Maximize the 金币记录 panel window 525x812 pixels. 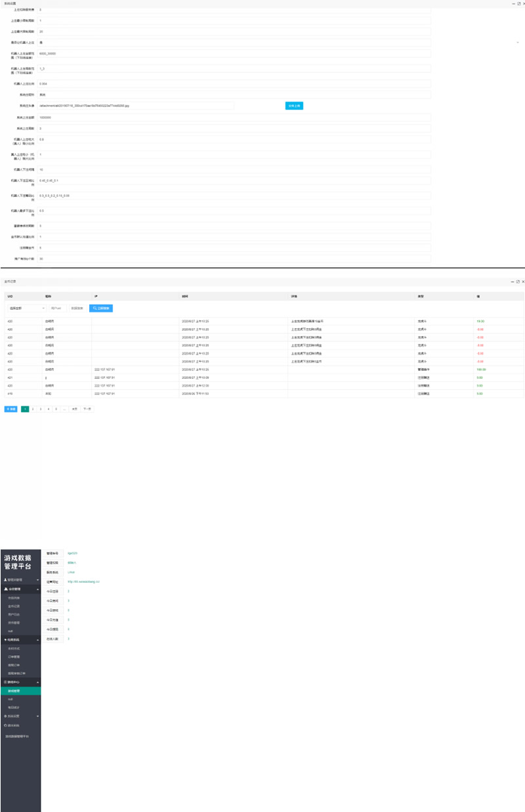(x=517, y=281)
